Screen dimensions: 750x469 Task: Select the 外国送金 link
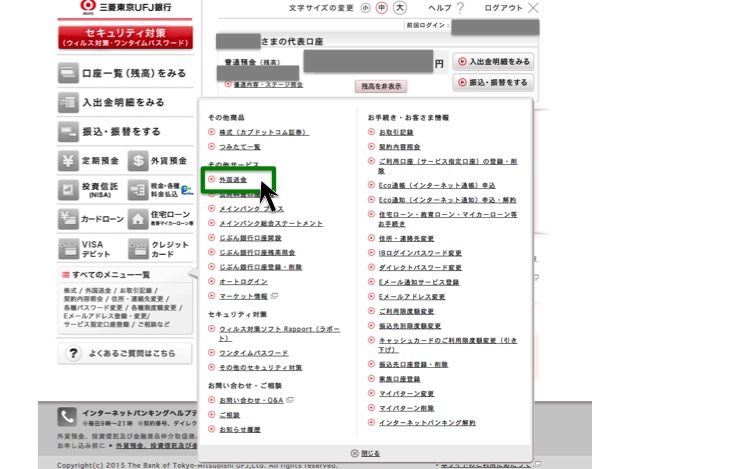tap(233, 180)
